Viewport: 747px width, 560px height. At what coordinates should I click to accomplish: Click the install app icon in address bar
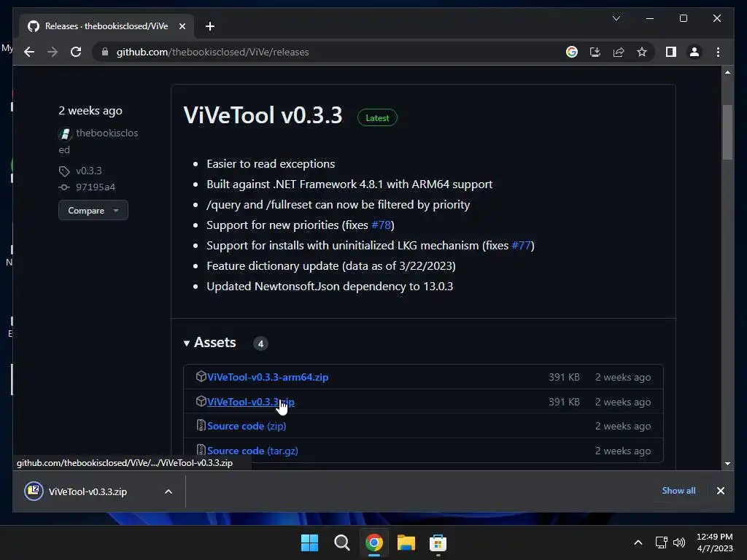(595, 52)
